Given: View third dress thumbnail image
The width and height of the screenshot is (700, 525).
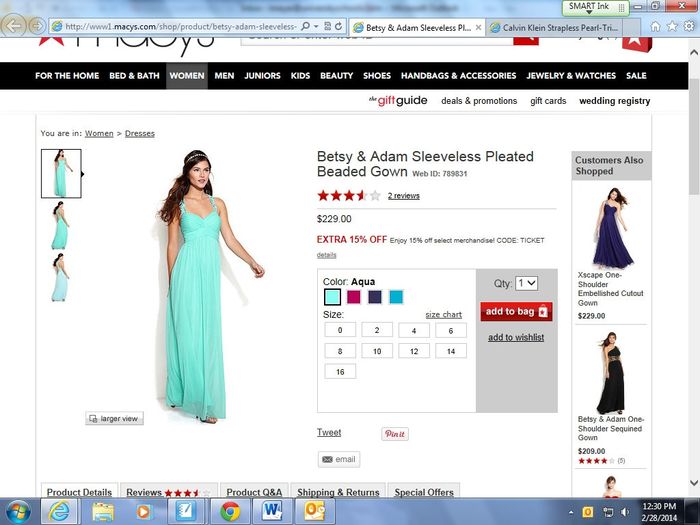Looking at the screenshot, I should (60, 277).
